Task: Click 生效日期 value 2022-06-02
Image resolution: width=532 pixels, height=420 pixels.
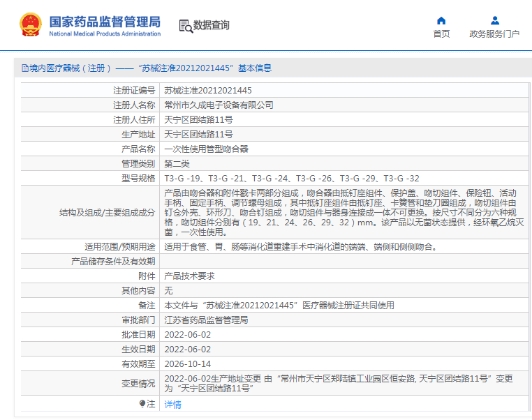Action: pyautogui.click(x=188, y=349)
